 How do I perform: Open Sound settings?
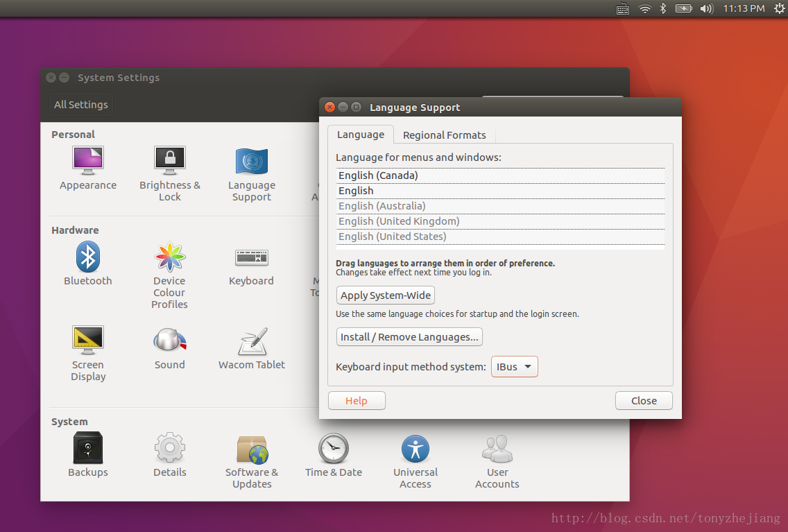(170, 349)
